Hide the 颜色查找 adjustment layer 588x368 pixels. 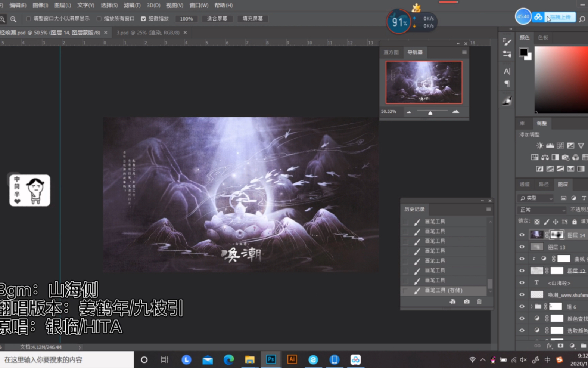[522, 319]
